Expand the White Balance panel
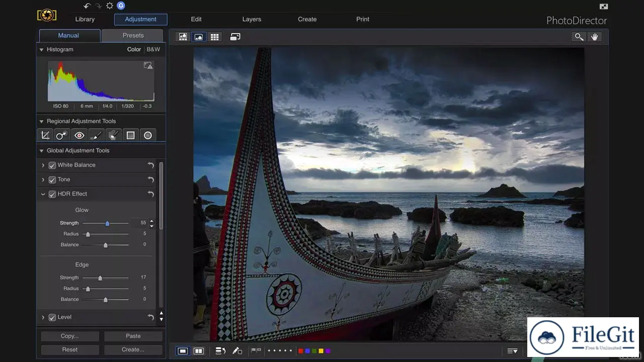 pos(43,165)
